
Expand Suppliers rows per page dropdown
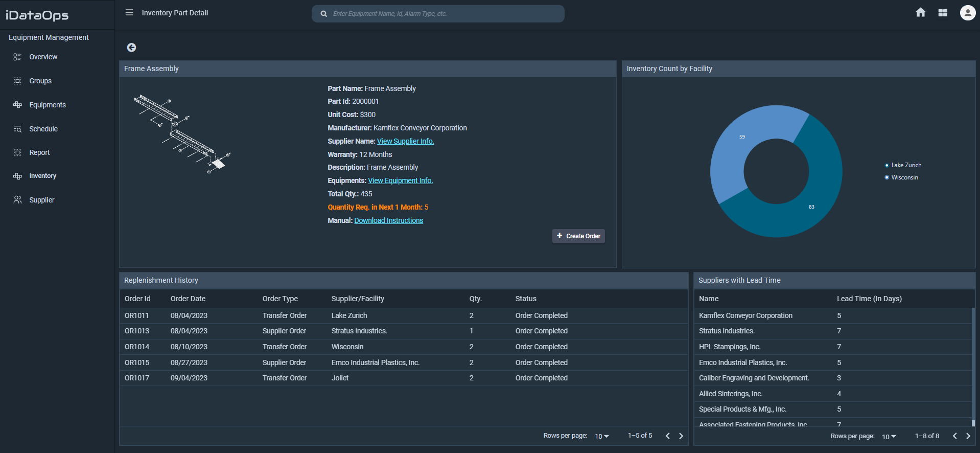click(889, 437)
